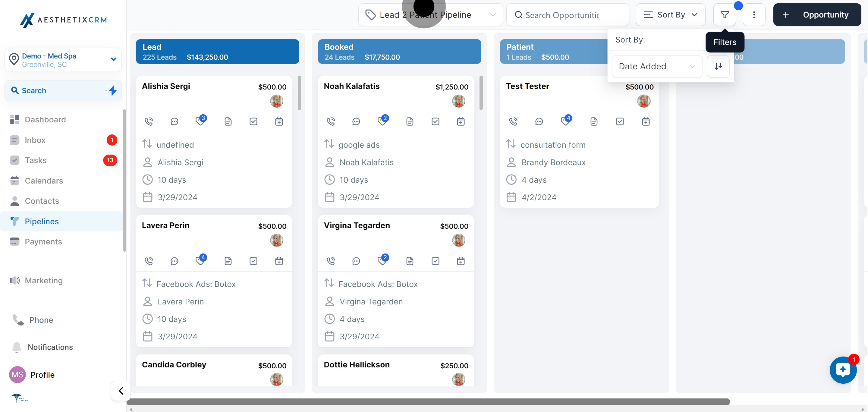Click the phone call icon on Alishia Sergi card
868x412 pixels.
[x=149, y=121]
